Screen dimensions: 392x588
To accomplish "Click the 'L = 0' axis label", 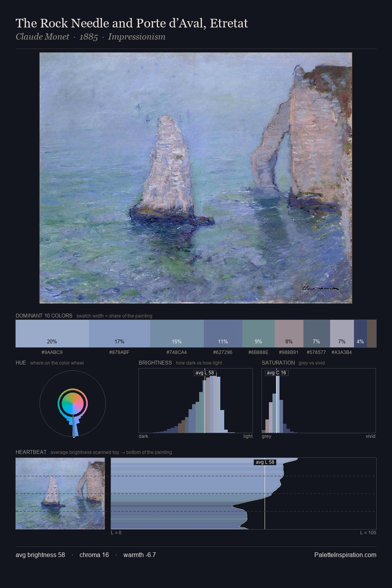I will coord(116,533).
